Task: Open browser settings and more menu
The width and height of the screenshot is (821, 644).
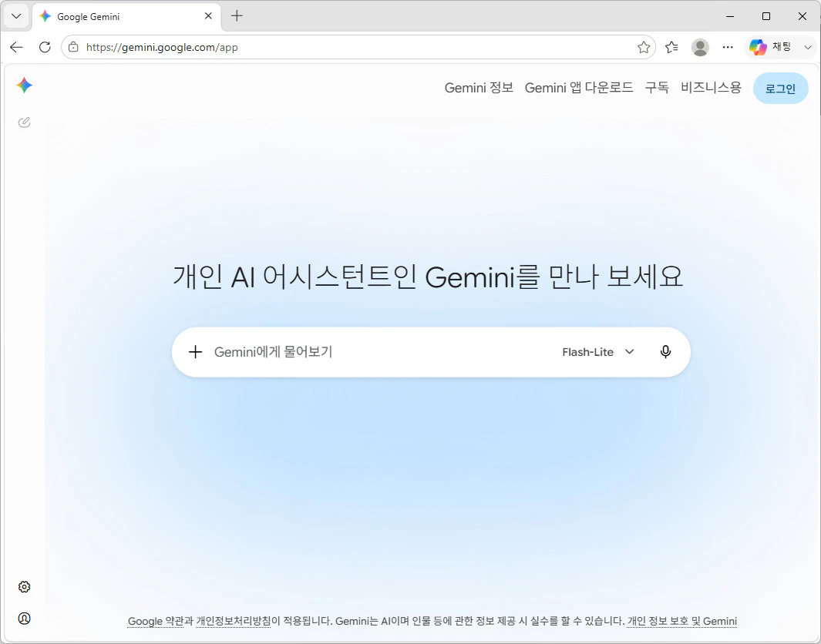Action: click(728, 47)
